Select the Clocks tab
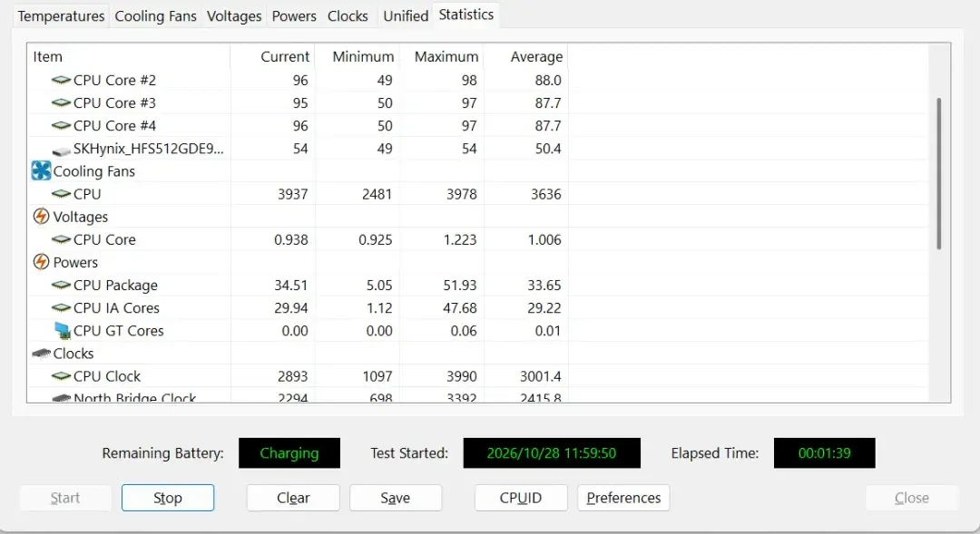The width and height of the screenshot is (980, 534). click(x=348, y=16)
